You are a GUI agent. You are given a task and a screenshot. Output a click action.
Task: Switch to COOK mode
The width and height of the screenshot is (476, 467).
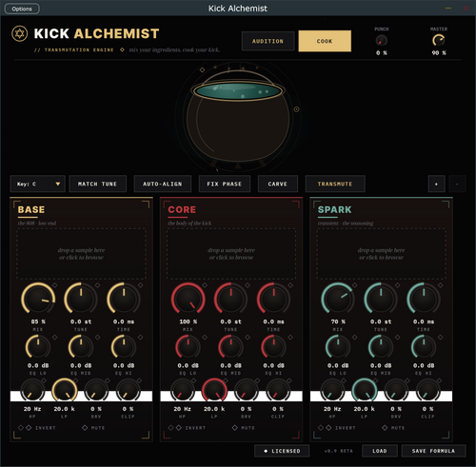click(x=325, y=41)
